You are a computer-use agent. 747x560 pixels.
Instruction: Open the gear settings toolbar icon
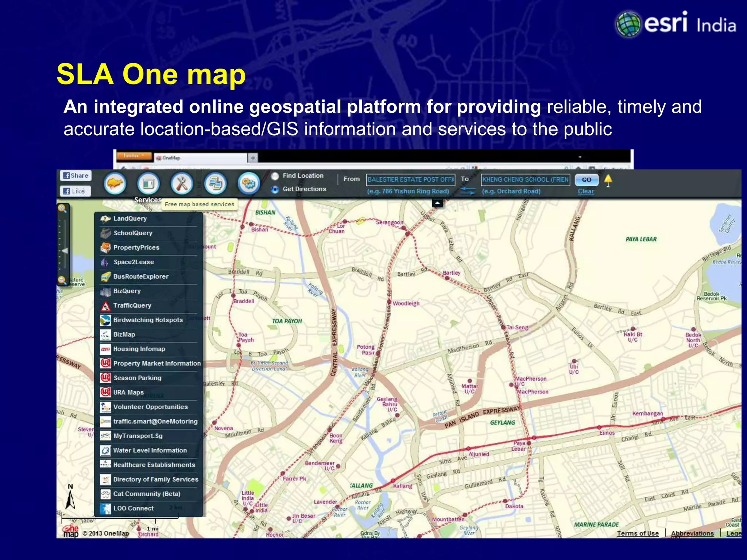click(x=249, y=183)
